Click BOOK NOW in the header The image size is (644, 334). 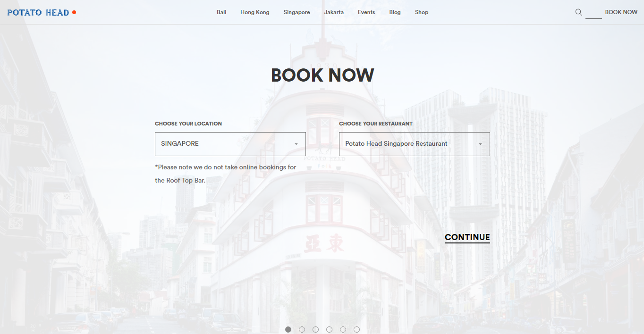point(621,12)
